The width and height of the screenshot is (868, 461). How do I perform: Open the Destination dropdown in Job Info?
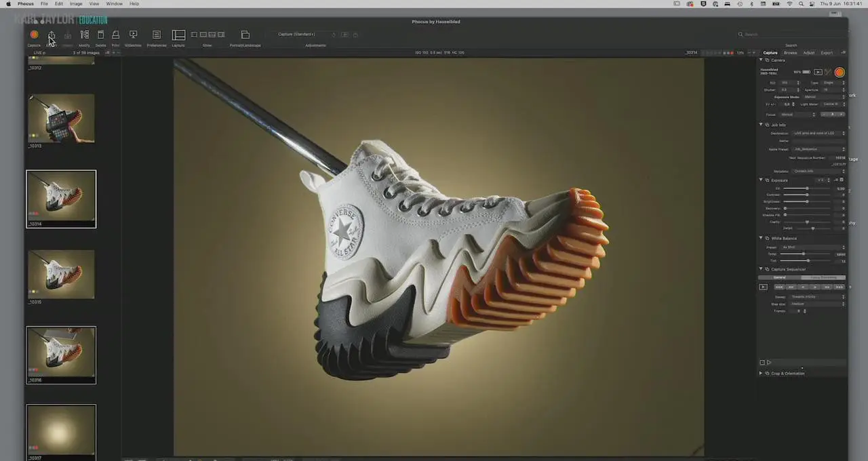pos(819,134)
